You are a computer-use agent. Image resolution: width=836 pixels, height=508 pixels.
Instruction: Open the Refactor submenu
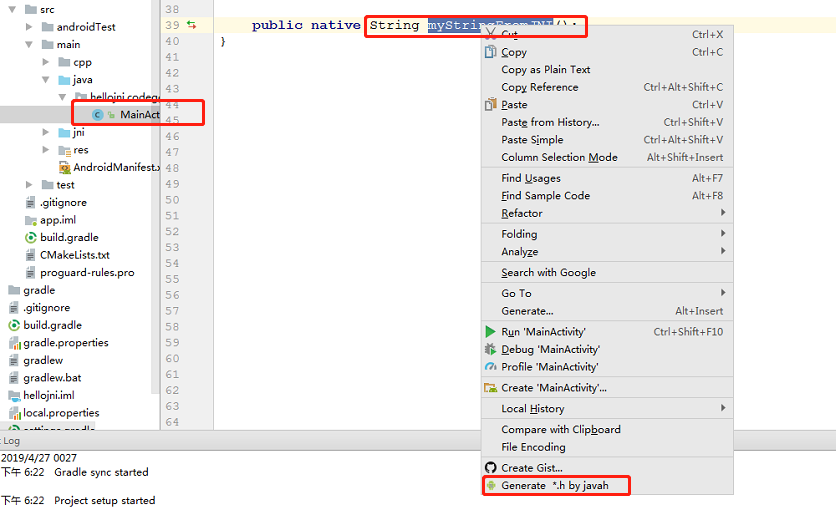(607, 213)
